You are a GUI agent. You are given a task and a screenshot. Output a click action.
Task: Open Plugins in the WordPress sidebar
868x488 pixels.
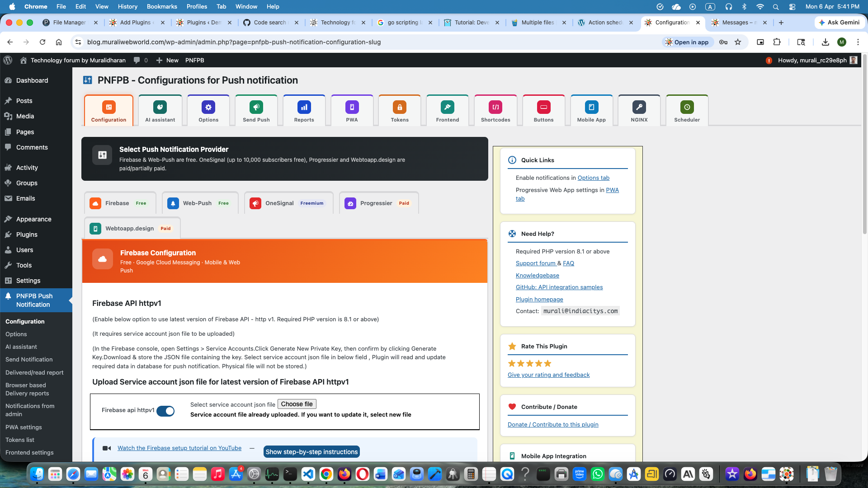point(27,235)
